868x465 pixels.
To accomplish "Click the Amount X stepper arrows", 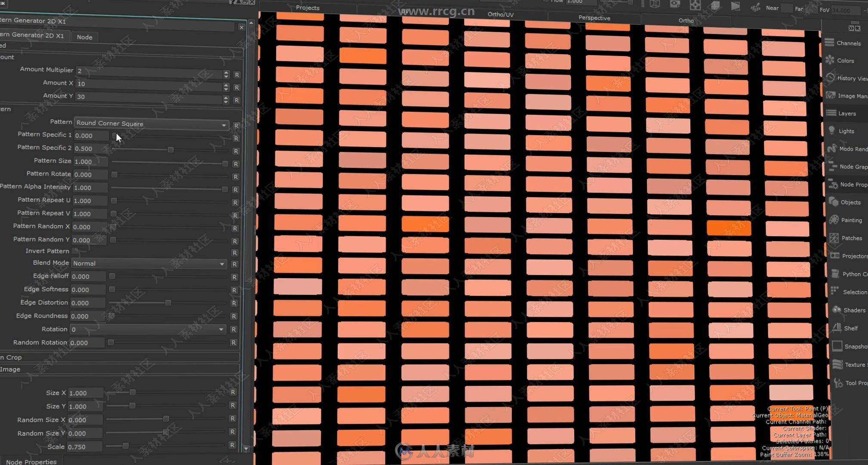I will (x=226, y=87).
